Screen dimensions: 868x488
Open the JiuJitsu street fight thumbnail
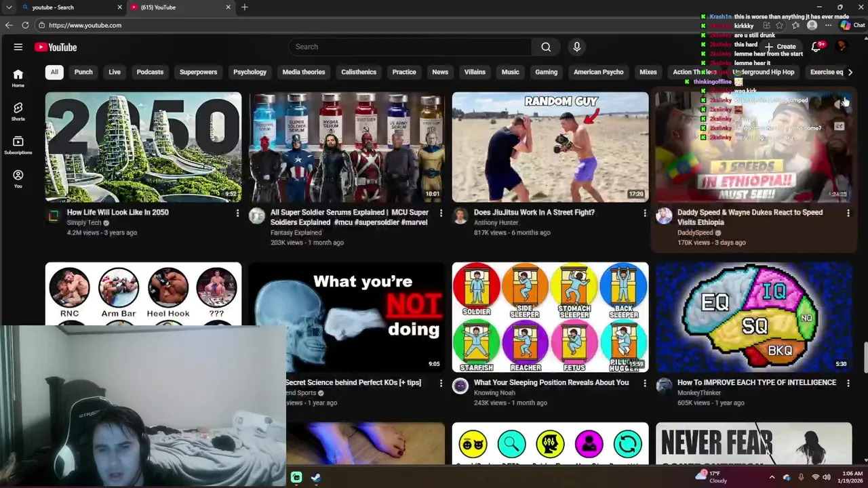550,147
